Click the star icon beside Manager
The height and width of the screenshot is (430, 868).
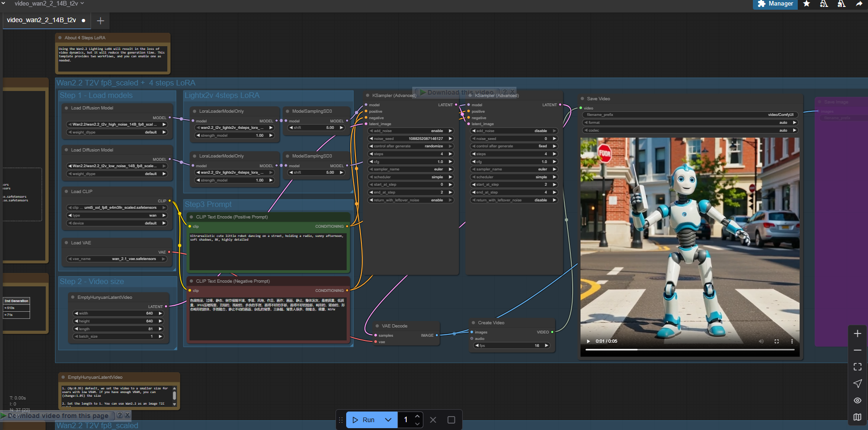tap(807, 4)
